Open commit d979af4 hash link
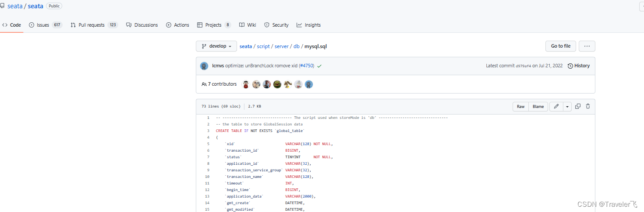This screenshot has height=212, width=644. (524, 66)
